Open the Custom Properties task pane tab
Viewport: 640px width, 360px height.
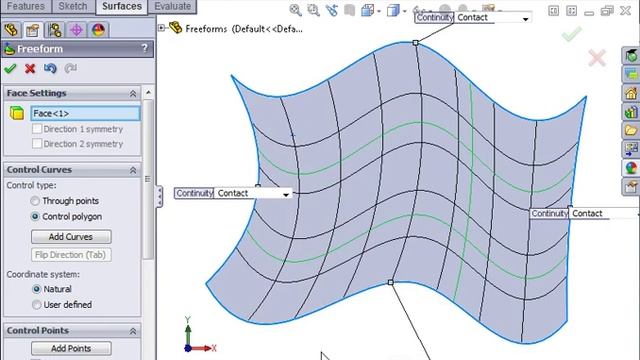point(631,187)
